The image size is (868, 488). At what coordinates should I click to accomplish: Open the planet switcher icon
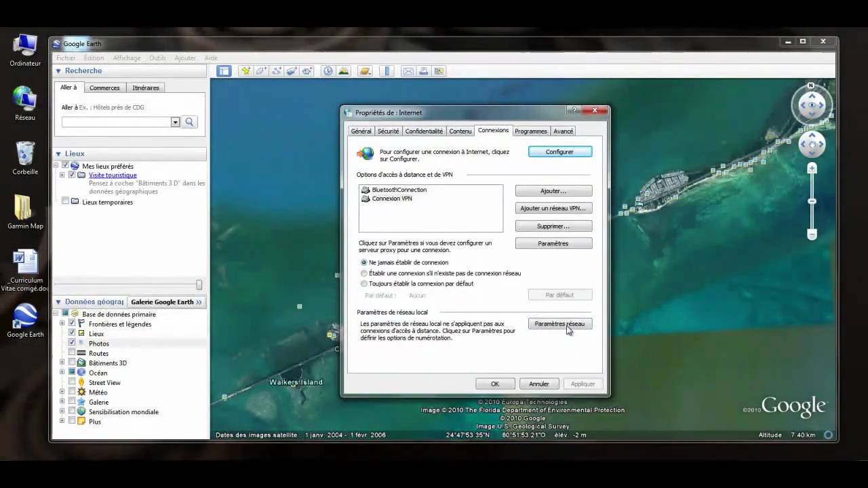point(365,71)
